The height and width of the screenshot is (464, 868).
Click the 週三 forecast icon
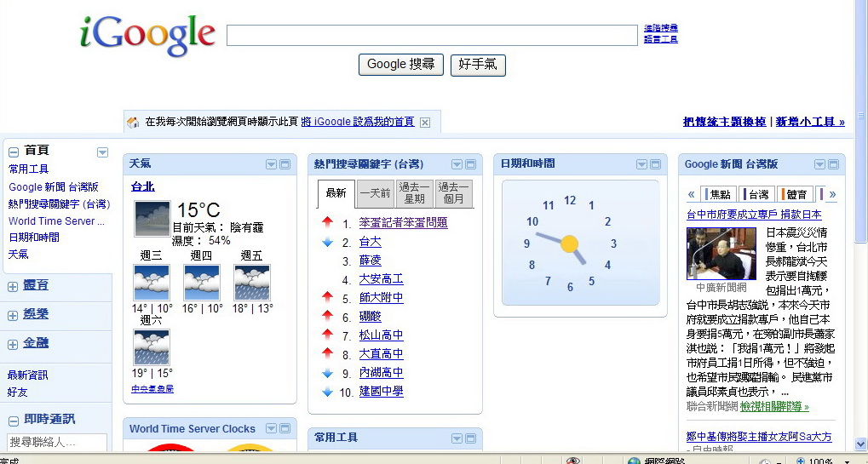click(x=151, y=283)
